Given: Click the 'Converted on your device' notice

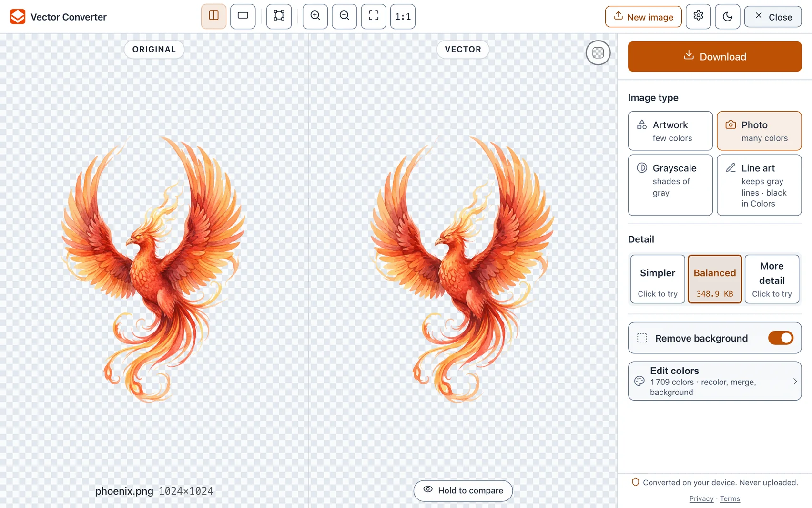Looking at the screenshot, I should tap(715, 482).
